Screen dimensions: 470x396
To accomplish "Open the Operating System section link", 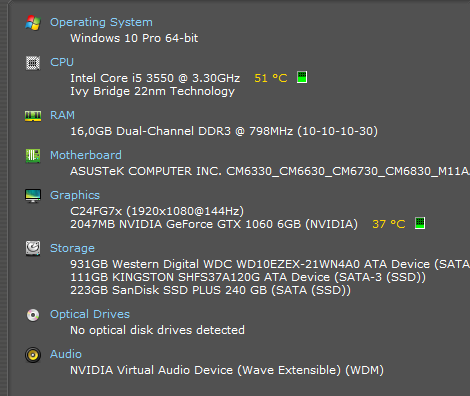I will [101, 22].
